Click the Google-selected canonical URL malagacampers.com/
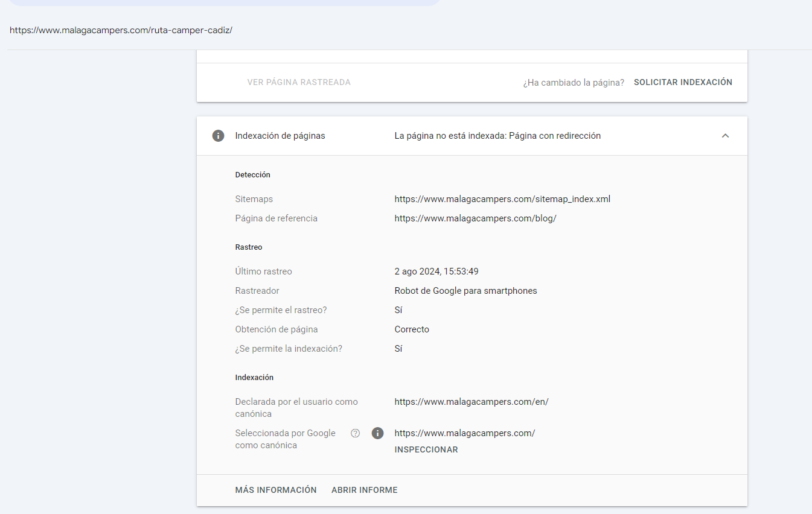This screenshot has height=514, width=812. click(x=465, y=433)
